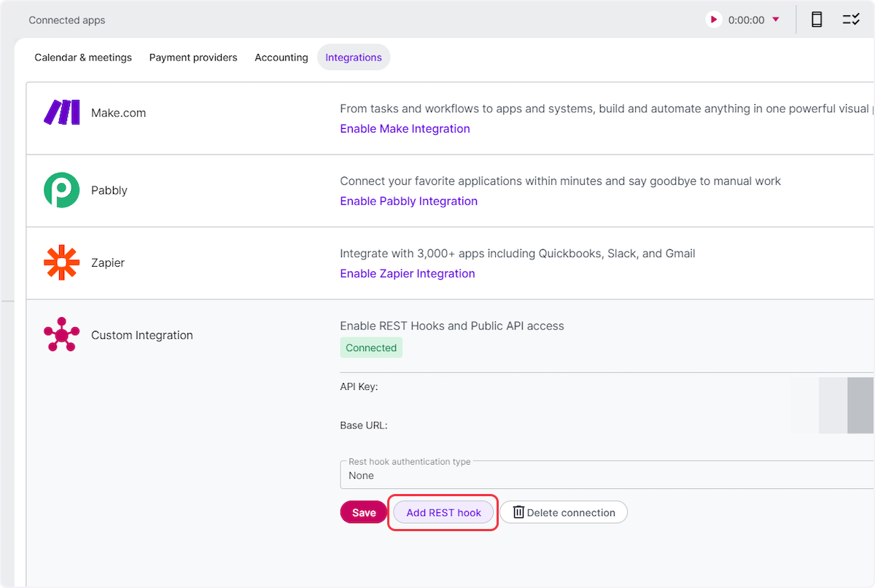Start the timer play button

coord(714,20)
